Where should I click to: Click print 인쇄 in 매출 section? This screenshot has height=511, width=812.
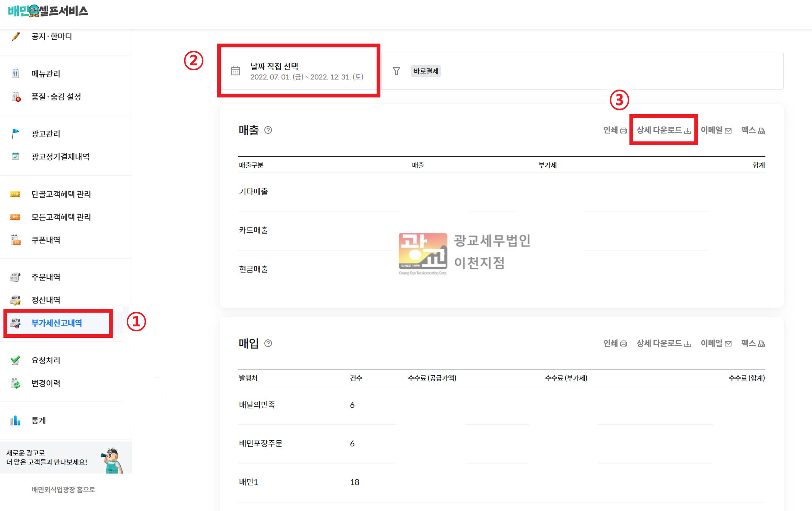click(x=615, y=130)
